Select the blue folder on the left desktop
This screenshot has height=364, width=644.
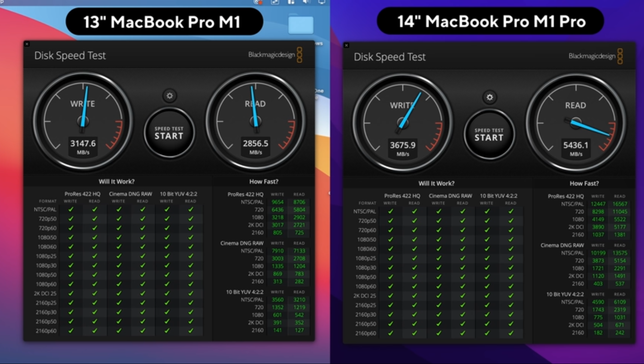click(300, 25)
